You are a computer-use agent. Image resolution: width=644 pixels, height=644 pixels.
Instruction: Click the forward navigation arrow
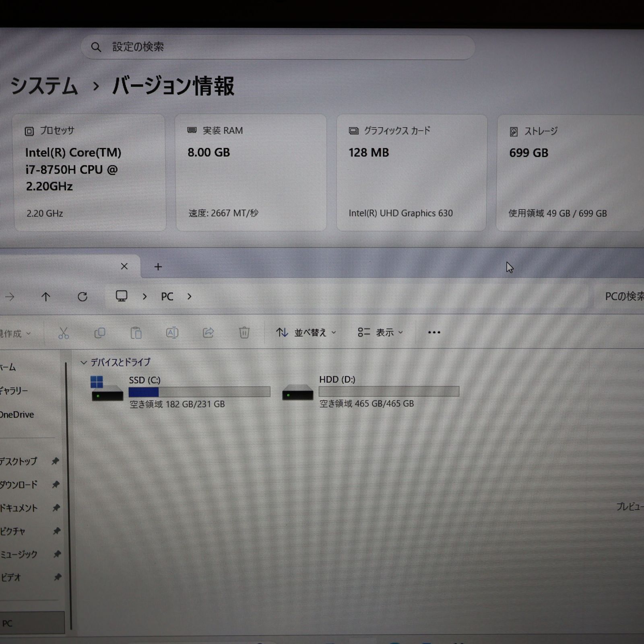(10, 297)
